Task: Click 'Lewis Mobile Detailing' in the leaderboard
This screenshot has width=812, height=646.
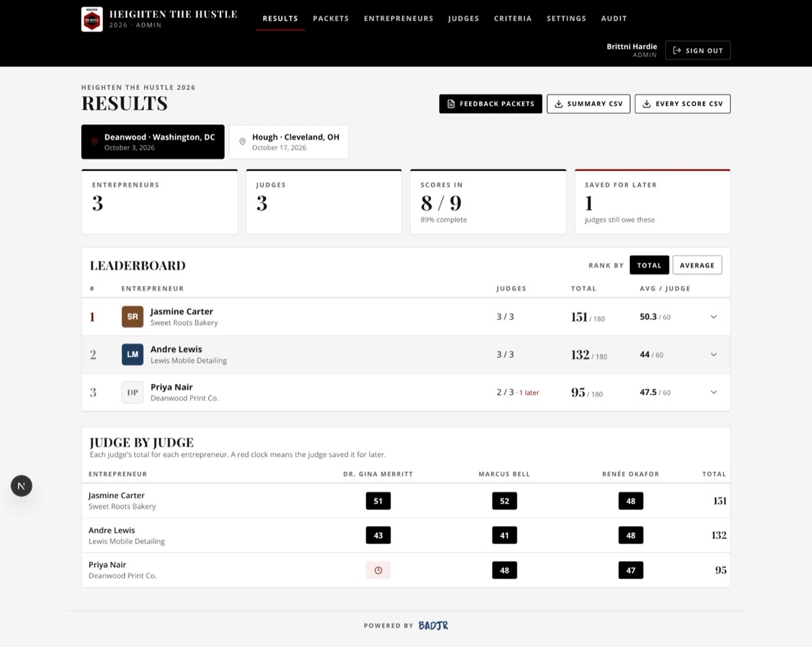Action: click(189, 361)
